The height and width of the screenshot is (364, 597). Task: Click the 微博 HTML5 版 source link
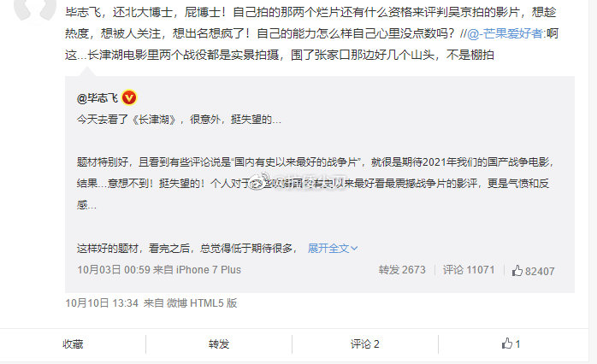[202, 303]
